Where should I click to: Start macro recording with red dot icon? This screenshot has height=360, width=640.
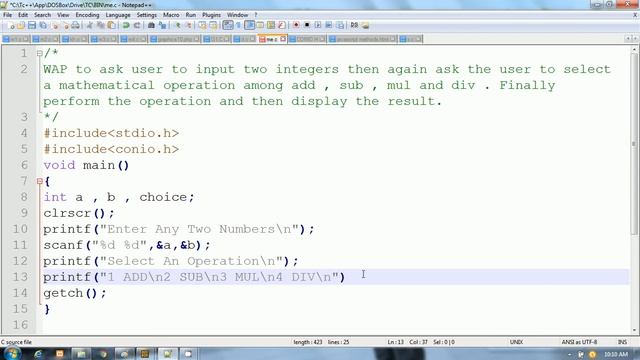pos(296,25)
